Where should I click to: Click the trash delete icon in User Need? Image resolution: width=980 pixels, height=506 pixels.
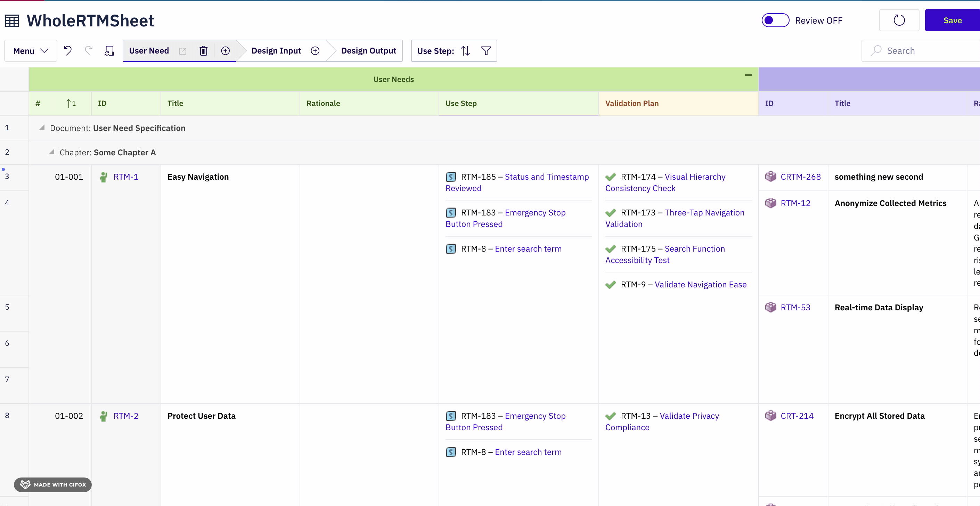[x=204, y=51]
